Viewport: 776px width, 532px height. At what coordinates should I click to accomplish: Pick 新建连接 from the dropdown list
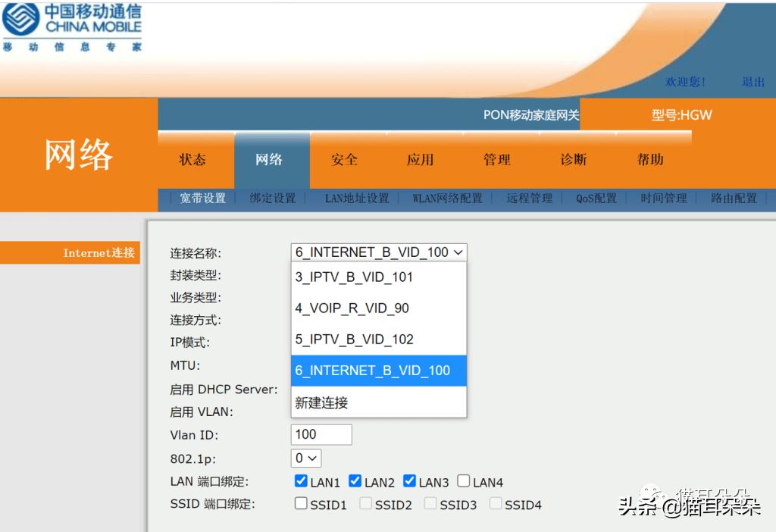(321, 402)
